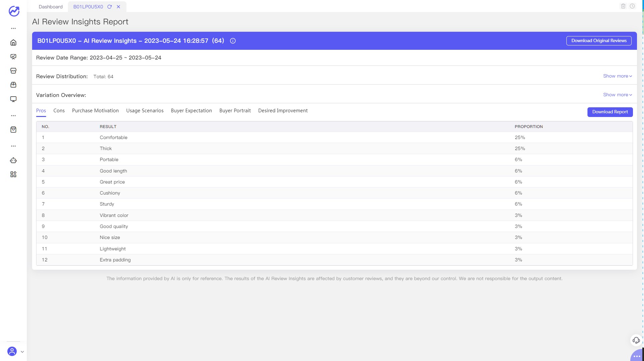Expand Show more for Review Distribution
The image size is (644, 361).
tap(617, 76)
